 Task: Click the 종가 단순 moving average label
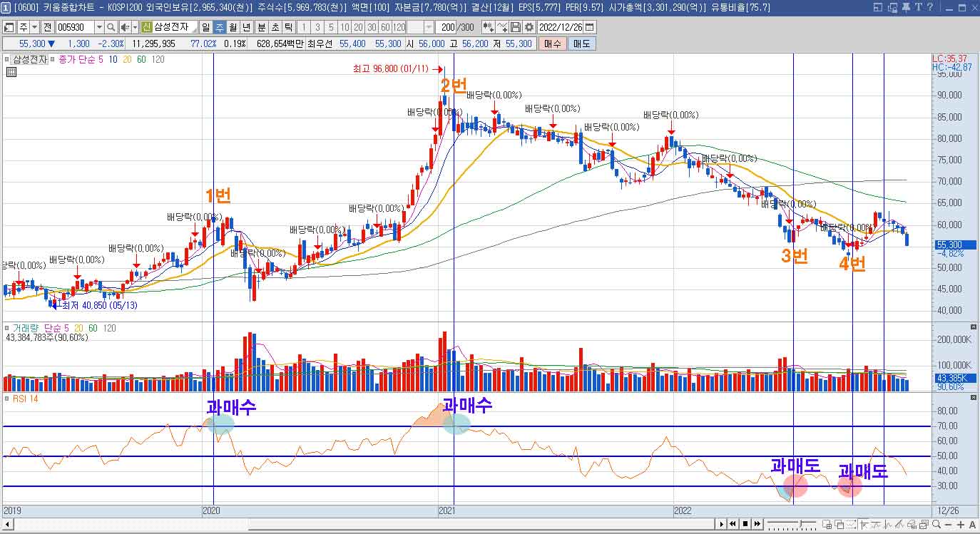coord(76,60)
